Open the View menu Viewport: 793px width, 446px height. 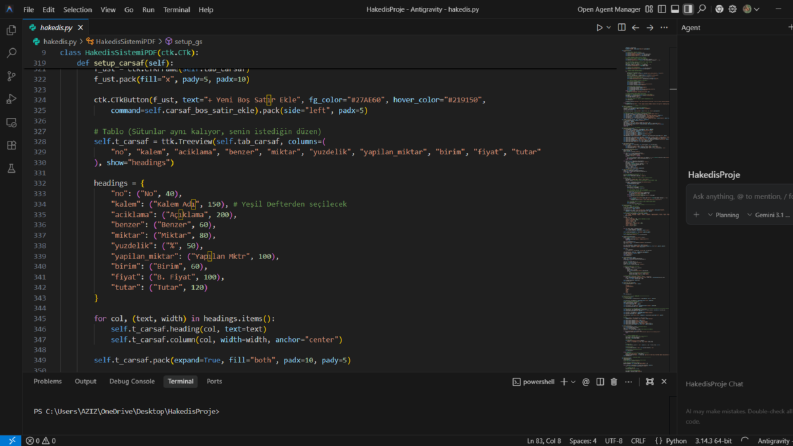coord(108,10)
